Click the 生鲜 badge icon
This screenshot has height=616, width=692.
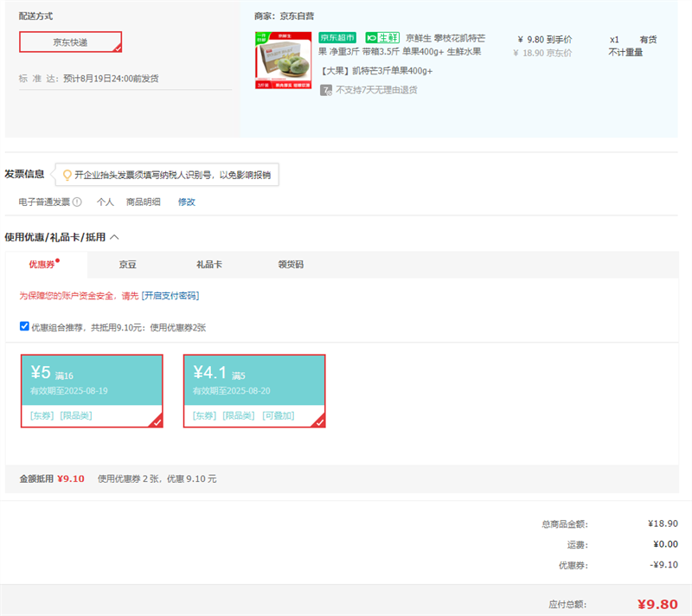click(381, 38)
